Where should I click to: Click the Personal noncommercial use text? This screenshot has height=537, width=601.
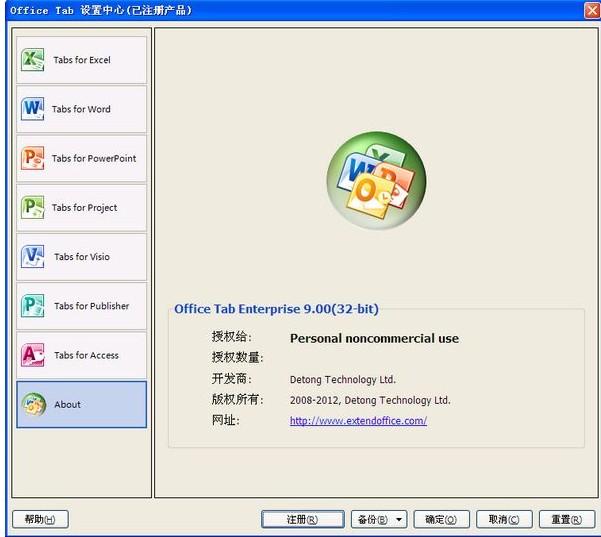[374, 338]
